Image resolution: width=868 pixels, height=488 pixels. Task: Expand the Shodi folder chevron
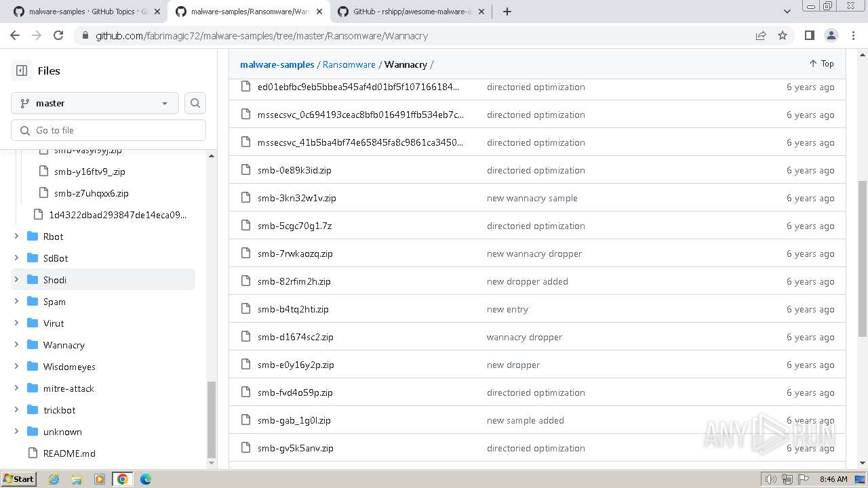point(16,280)
